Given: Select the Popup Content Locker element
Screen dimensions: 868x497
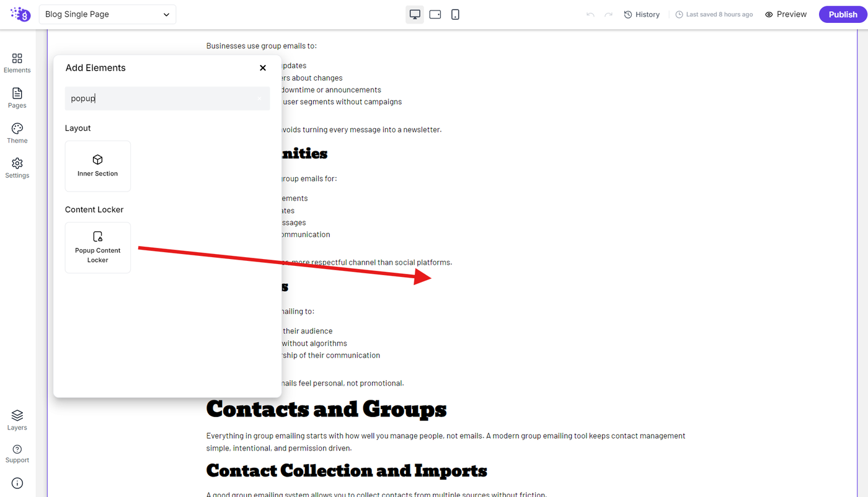Looking at the screenshot, I should point(97,247).
